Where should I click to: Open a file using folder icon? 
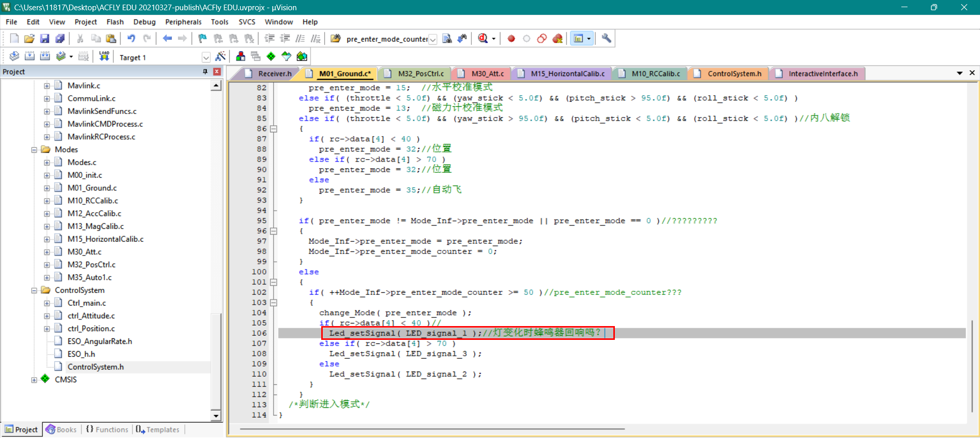pos(29,38)
